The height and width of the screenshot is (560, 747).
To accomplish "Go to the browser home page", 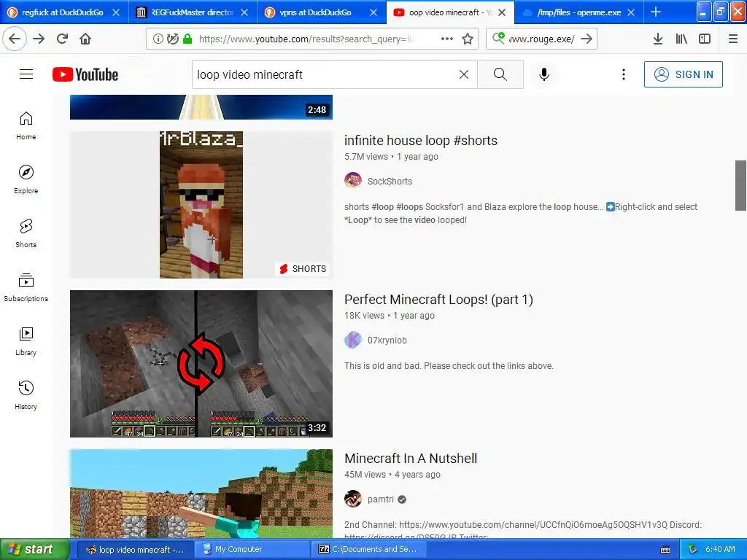I will (85, 39).
